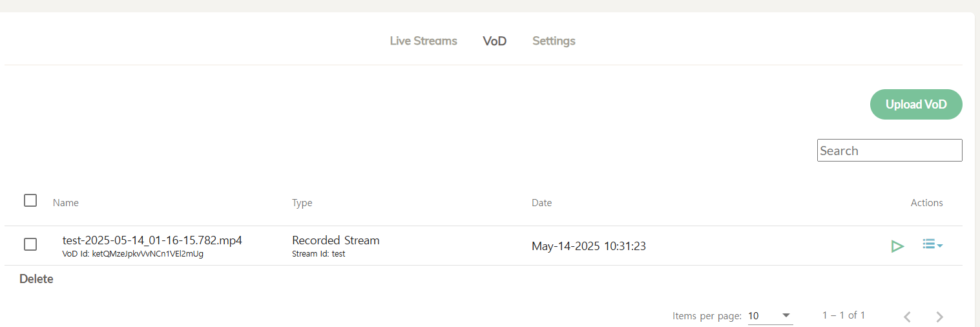Select the test-2025-05-14 VoD row checkbox
The image size is (980, 327).
[x=30, y=244]
